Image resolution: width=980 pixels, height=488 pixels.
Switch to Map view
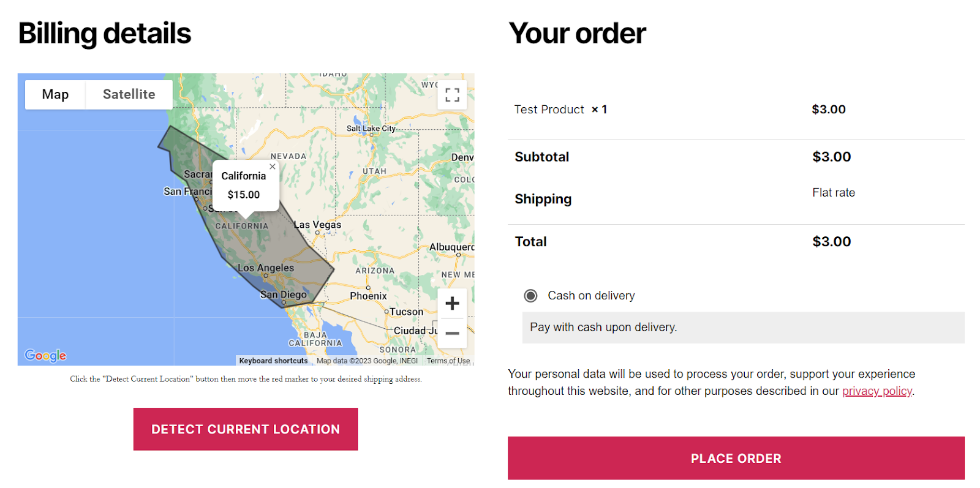coord(55,94)
